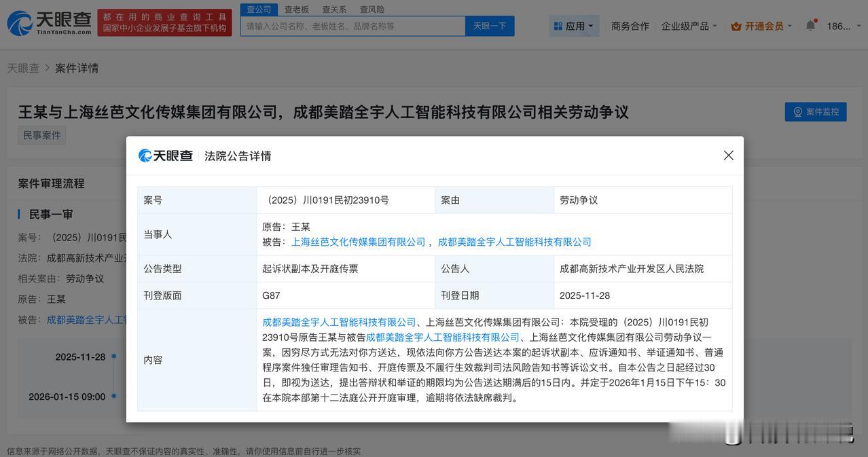
Task: Open the TianYanCha logo homepage
Action: tap(49, 23)
